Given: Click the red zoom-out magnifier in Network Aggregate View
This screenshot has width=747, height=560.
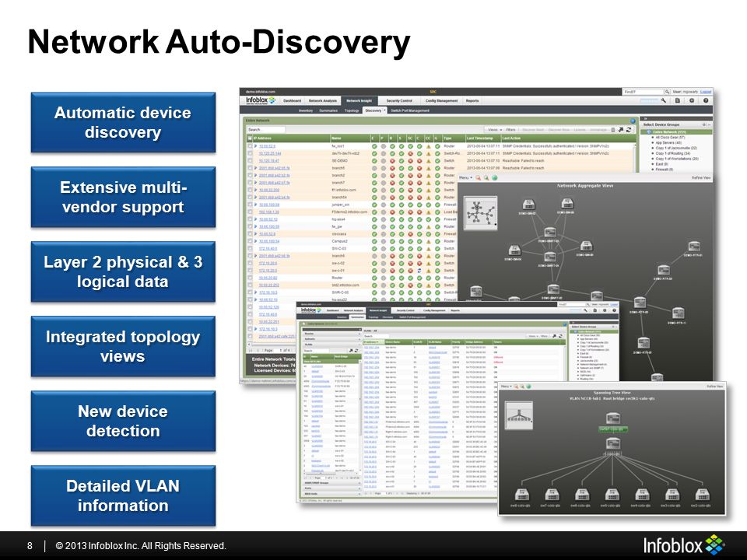Looking at the screenshot, I should tap(479, 177).
